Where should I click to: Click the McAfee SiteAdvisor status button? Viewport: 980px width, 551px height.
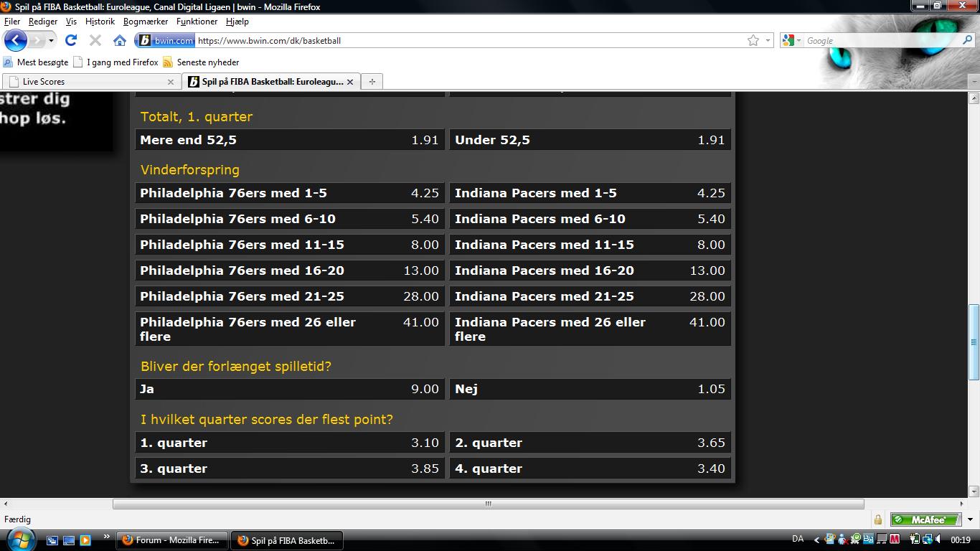(x=925, y=519)
